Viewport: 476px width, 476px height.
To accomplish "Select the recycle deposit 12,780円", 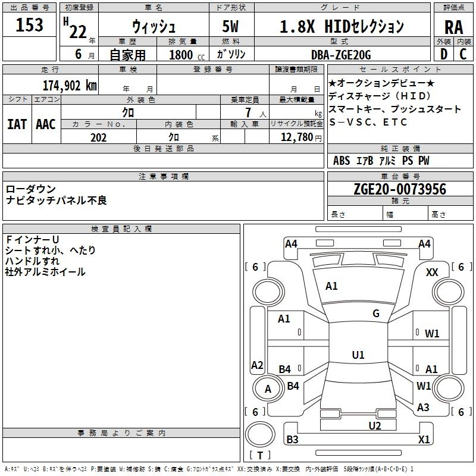I will click(301, 137).
